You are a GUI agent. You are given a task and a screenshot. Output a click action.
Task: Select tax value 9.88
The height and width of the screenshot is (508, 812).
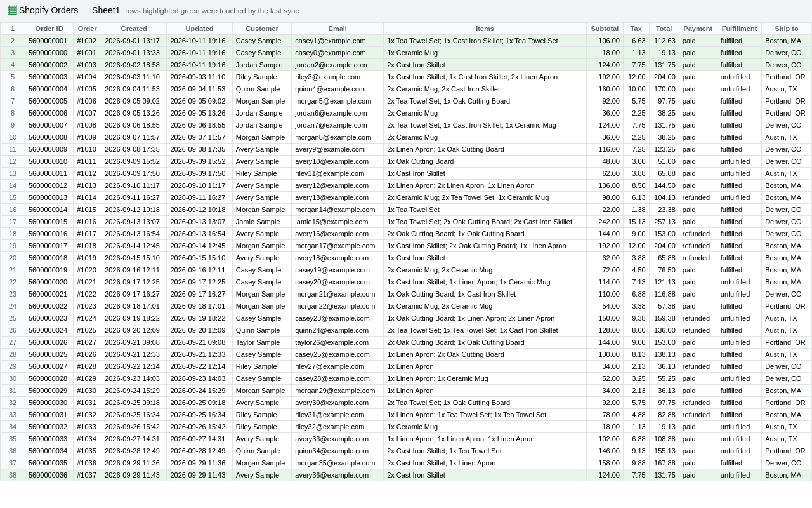point(636,463)
